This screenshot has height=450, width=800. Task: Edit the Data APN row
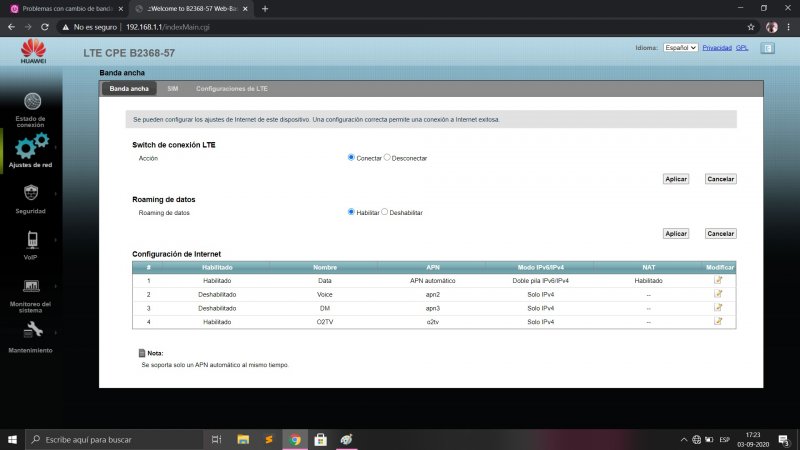click(x=718, y=280)
